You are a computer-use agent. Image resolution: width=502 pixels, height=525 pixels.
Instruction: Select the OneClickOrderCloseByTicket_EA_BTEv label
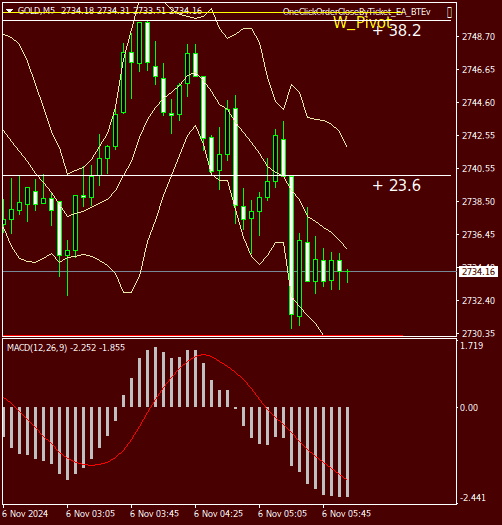click(x=357, y=12)
